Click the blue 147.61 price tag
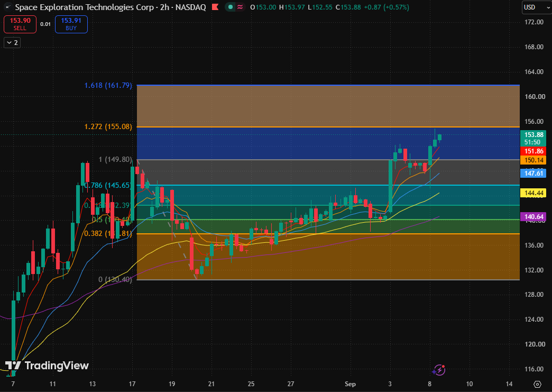552x392 pixels. tap(533, 173)
